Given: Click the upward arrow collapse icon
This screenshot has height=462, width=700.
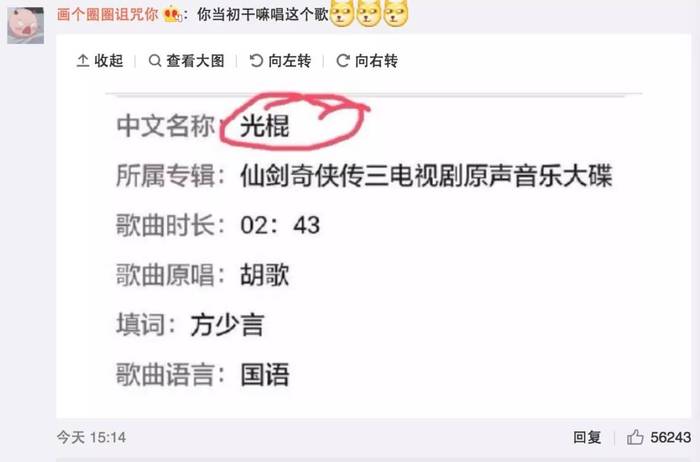Looking at the screenshot, I should point(83,61).
